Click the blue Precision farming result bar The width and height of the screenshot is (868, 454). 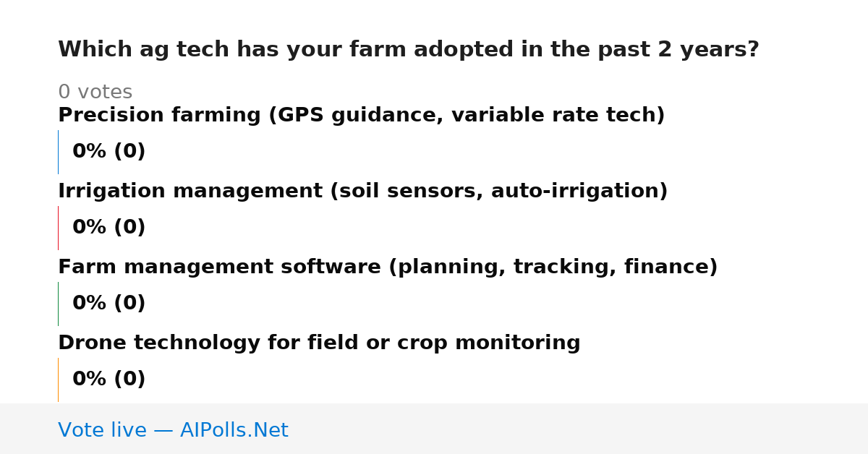coord(58,152)
